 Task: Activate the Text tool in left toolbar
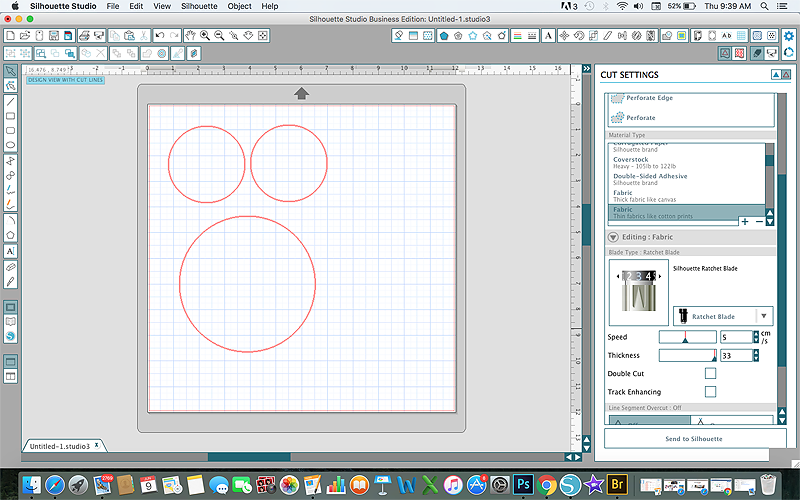(10, 251)
